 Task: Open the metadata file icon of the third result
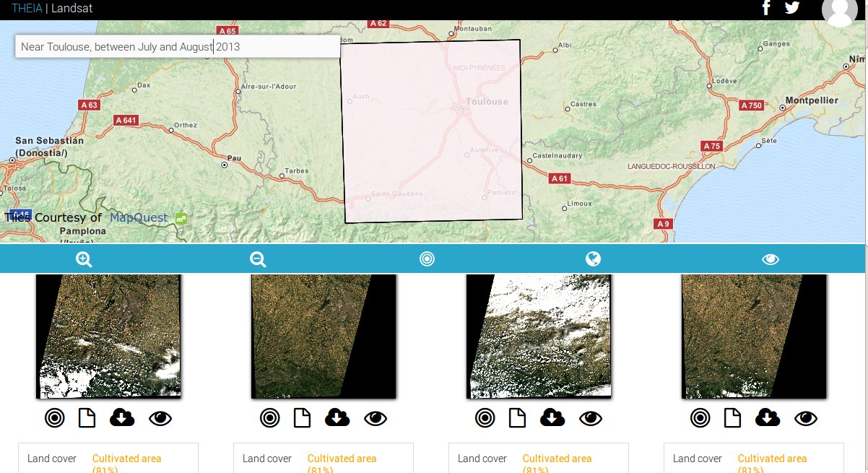517,417
